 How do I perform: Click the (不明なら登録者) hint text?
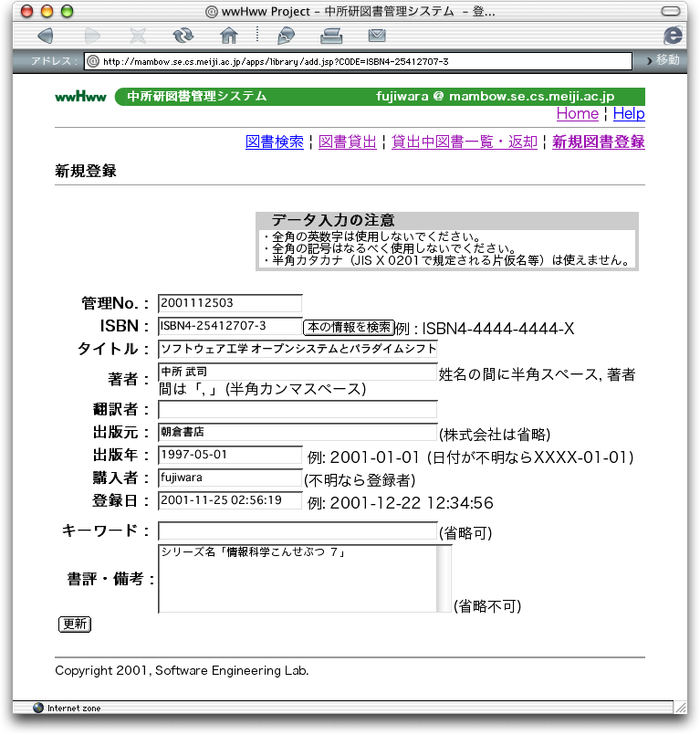[x=360, y=480]
